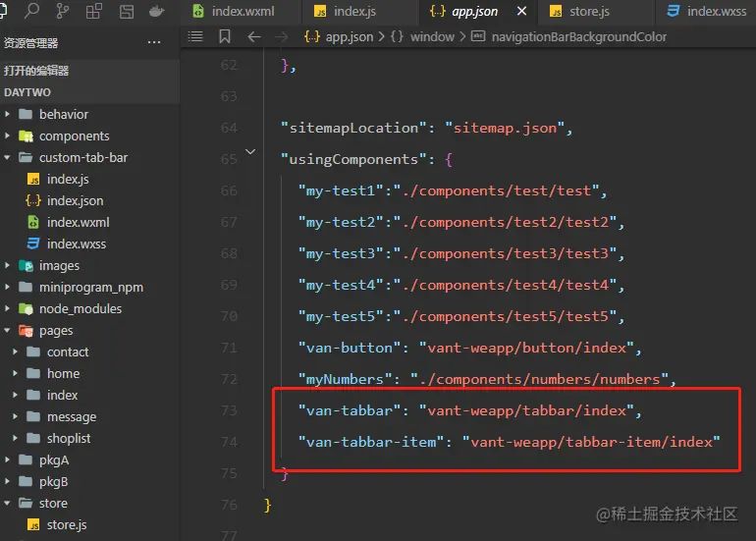
Task: Click the "my-test2" entry on line 67
Action: tap(460, 222)
